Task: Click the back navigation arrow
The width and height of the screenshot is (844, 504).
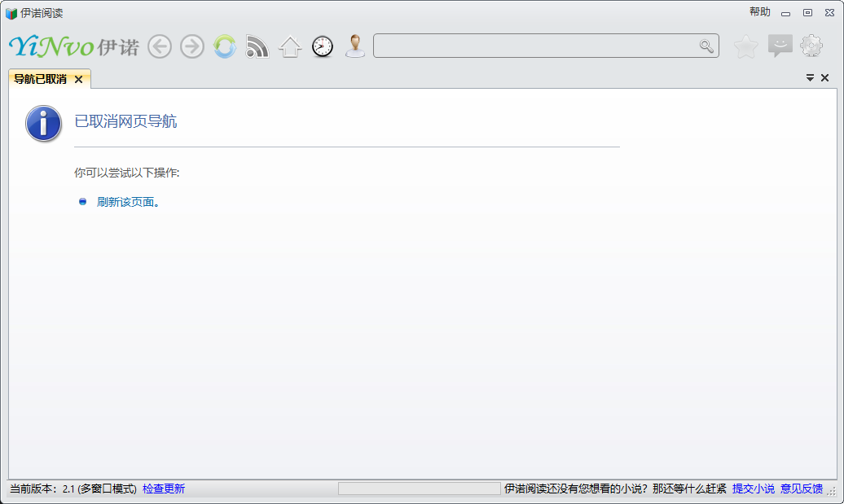Action: click(160, 46)
